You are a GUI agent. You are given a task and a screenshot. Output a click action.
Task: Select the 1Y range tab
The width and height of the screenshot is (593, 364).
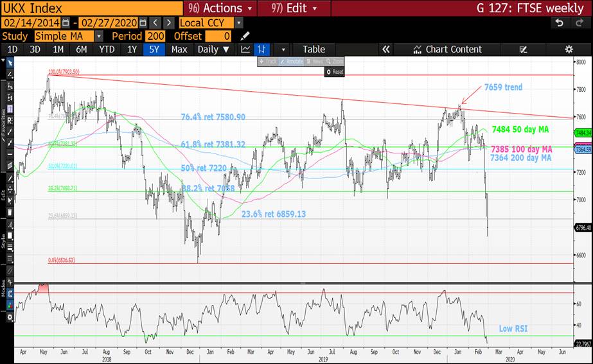[x=132, y=49]
